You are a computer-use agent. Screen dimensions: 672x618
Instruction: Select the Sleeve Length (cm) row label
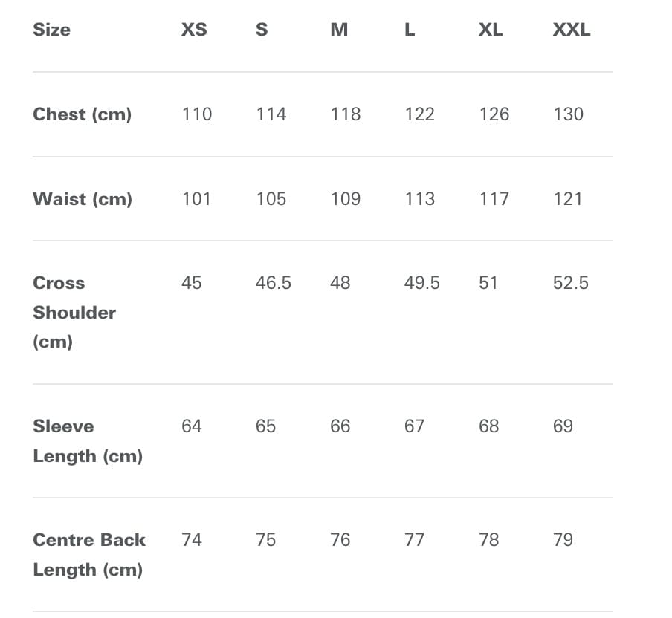[x=87, y=441]
